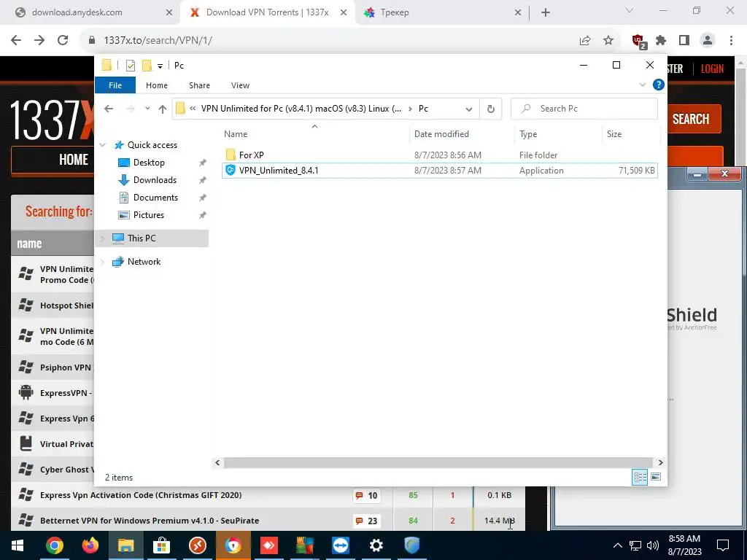This screenshot has width=747, height=560.
Task: Switch Explorer to details view
Action: (640, 477)
